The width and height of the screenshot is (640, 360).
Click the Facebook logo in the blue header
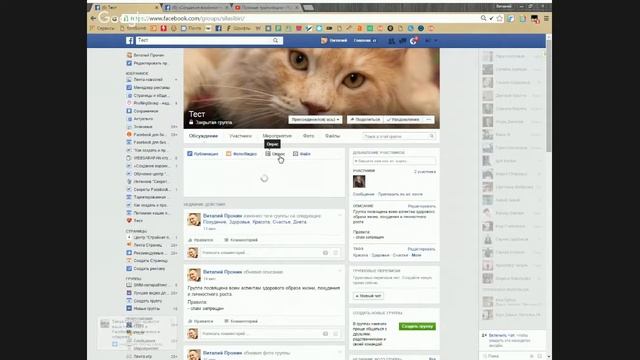(129, 40)
